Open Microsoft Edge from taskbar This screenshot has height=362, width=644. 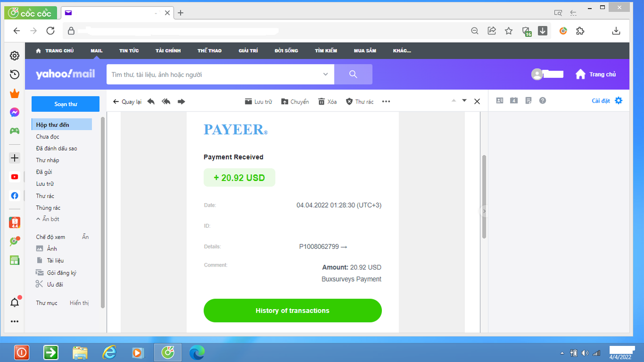(197, 353)
